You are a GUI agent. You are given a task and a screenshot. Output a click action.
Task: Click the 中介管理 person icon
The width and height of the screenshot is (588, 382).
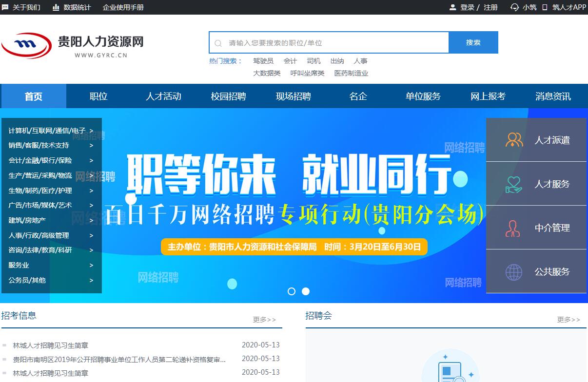pos(513,228)
